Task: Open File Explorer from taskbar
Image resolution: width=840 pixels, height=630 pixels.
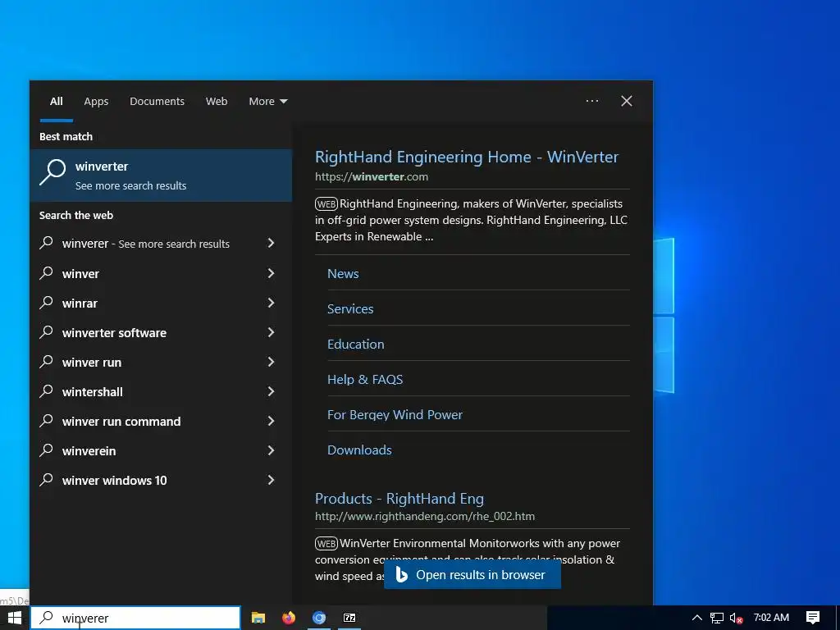Action: click(x=258, y=618)
